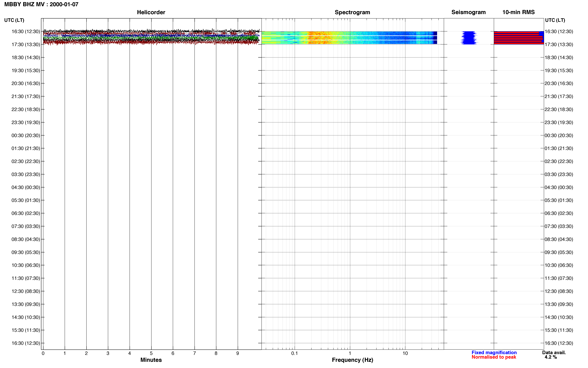Click the Fixed magnification legend entry
Image resolution: width=588 pixels, height=368 pixels.
pos(494,352)
